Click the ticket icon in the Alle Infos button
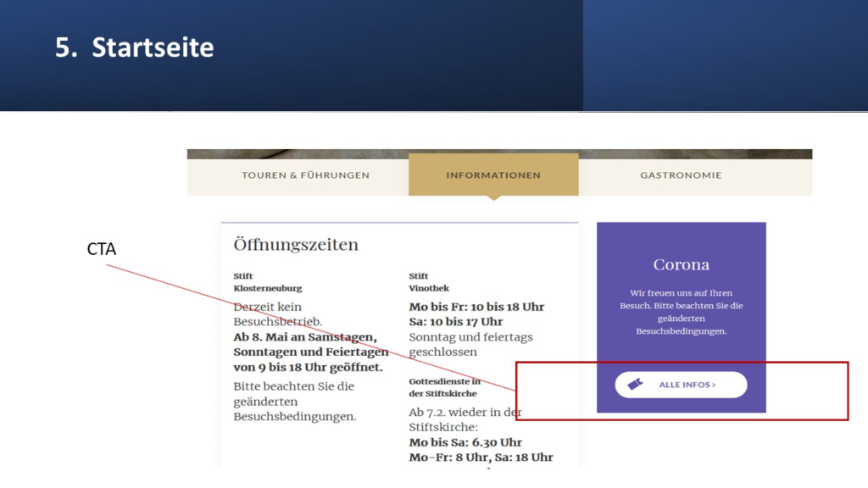 [635, 385]
